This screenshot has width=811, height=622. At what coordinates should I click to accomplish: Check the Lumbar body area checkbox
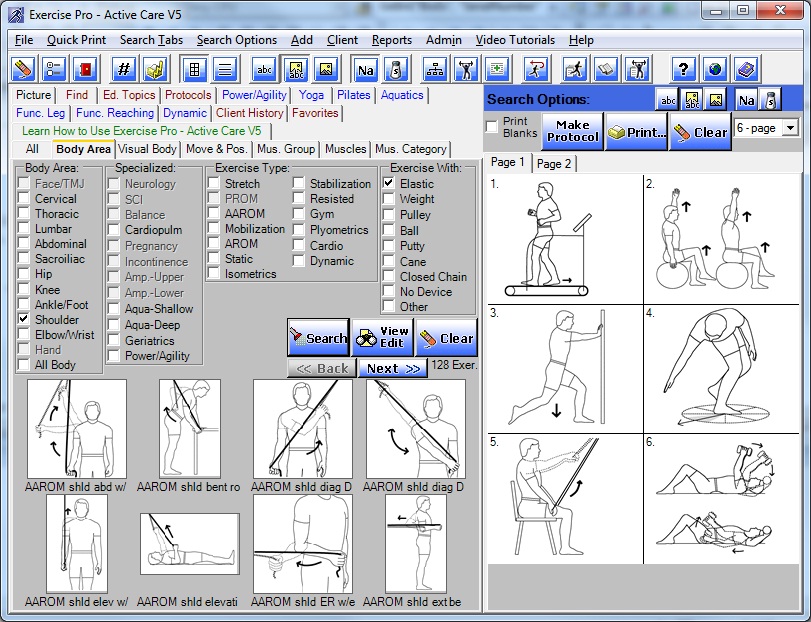point(24,229)
